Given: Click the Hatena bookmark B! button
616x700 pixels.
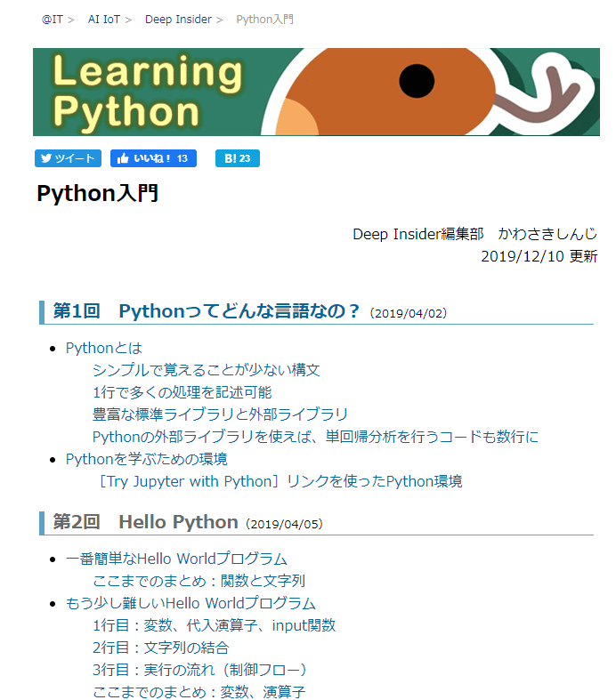Looking at the screenshot, I should [x=237, y=158].
